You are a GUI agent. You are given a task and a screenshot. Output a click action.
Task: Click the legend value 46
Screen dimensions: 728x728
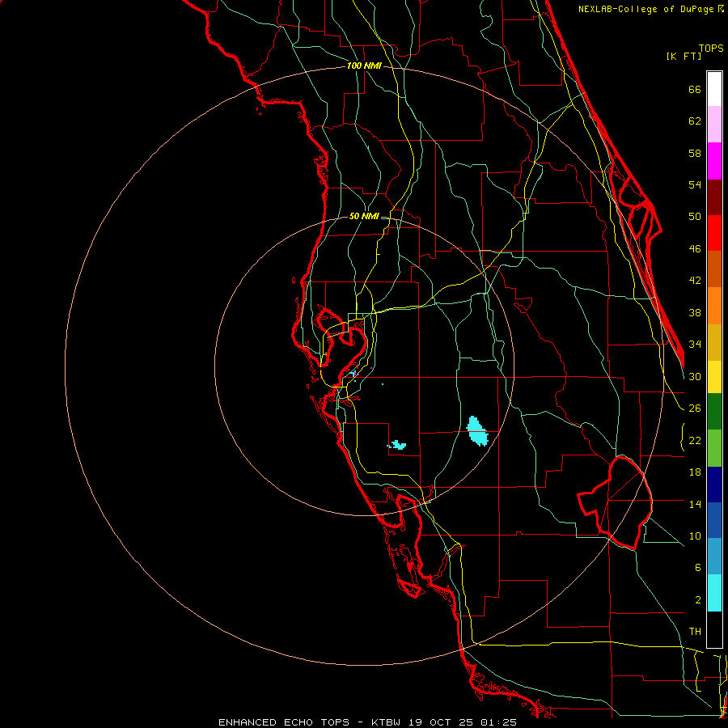(695, 249)
